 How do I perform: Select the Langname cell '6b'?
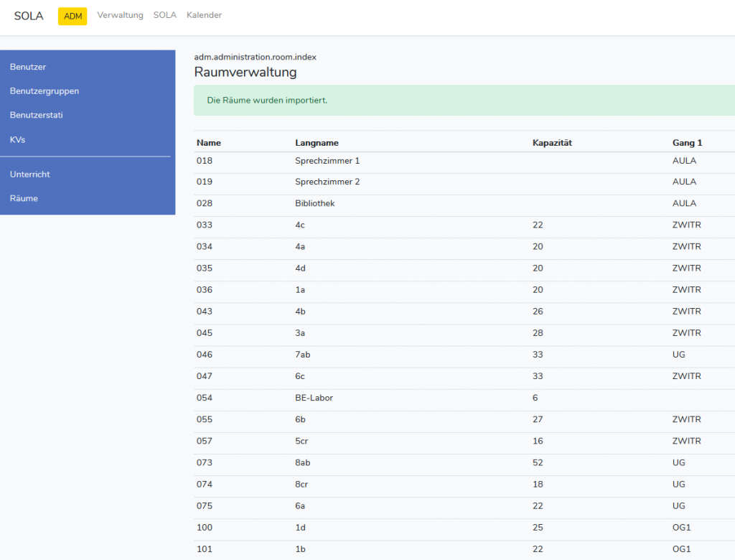pyautogui.click(x=301, y=419)
